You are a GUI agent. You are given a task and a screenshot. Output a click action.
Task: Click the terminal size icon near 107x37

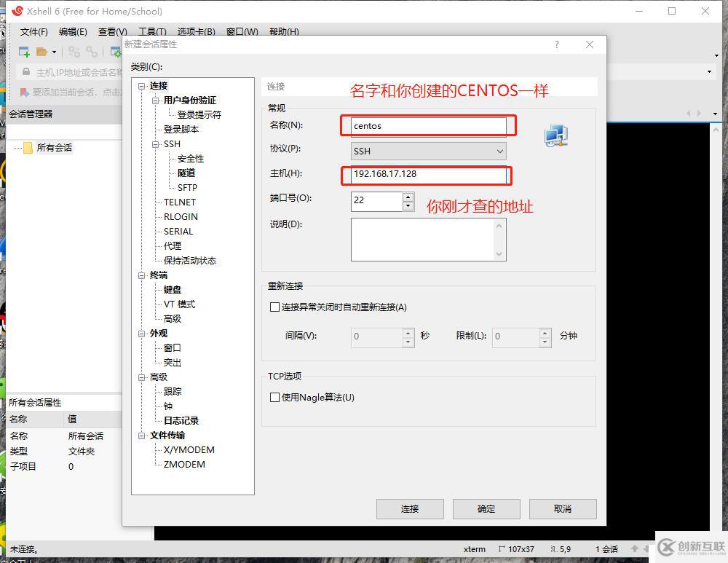tap(502, 549)
